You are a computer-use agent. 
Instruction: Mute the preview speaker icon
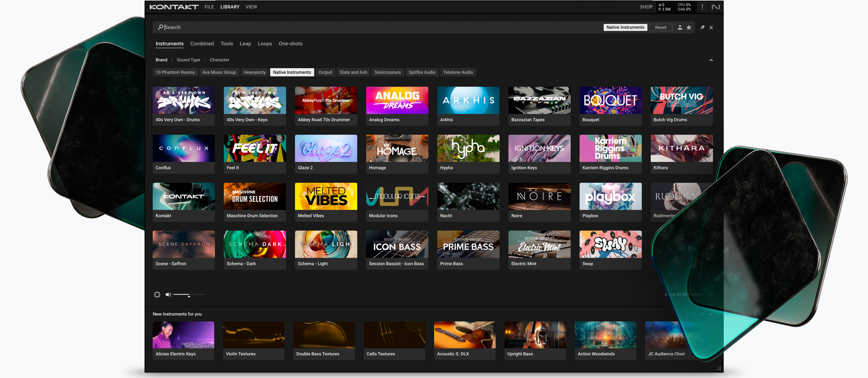pyautogui.click(x=168, y=294)
